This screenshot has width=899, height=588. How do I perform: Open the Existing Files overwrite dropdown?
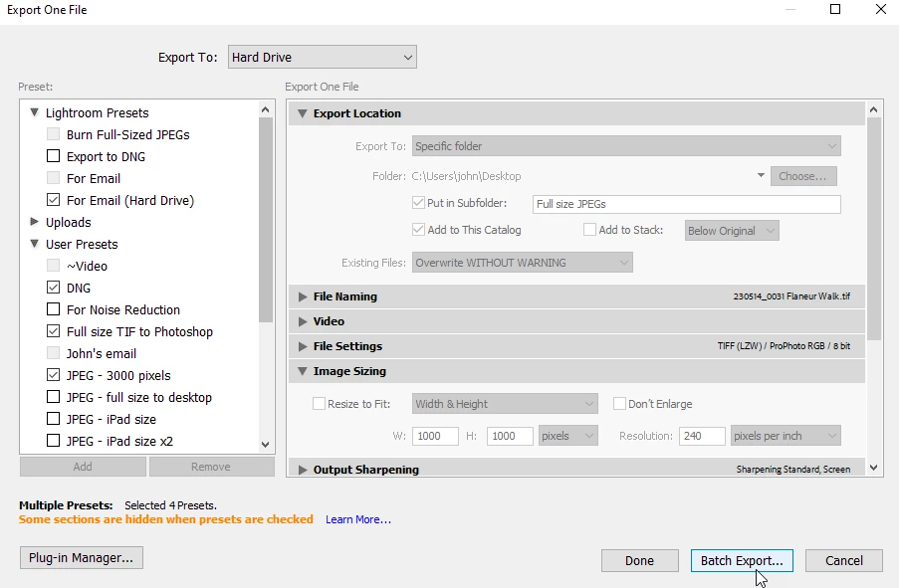tap(522, 263)
